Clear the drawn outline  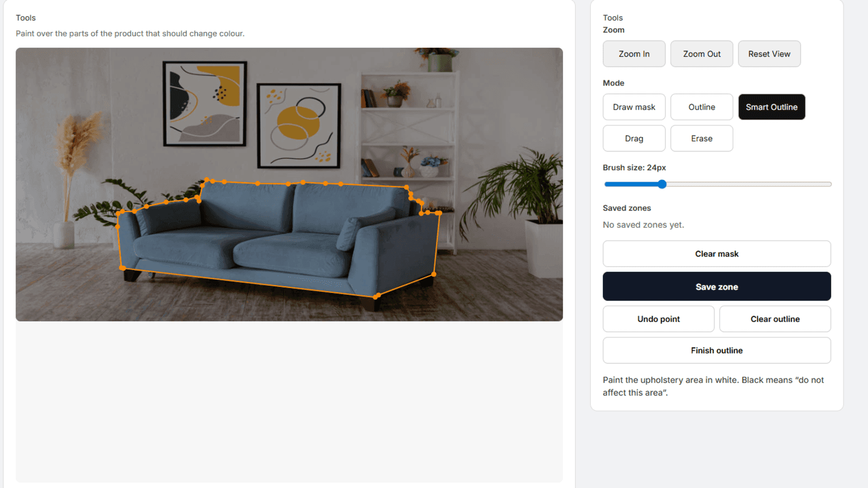775,319
